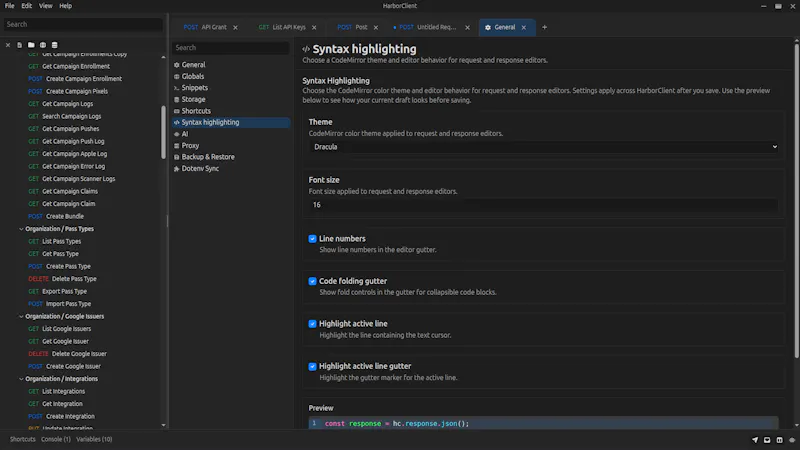Image resolution: width=800 pixels, height=450 pixels.
Task: Click the X icon in the sidebar toolbar
Action: 8,45
